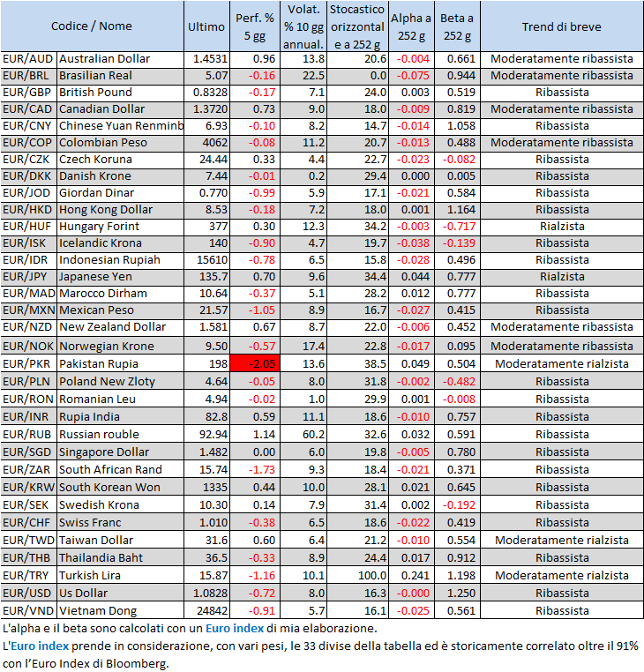Click 'Moderatamente rialzista' in Taiwan Dollar row
Image resolution: width=644 pixels, height=672 pixels.
[562, 540]
